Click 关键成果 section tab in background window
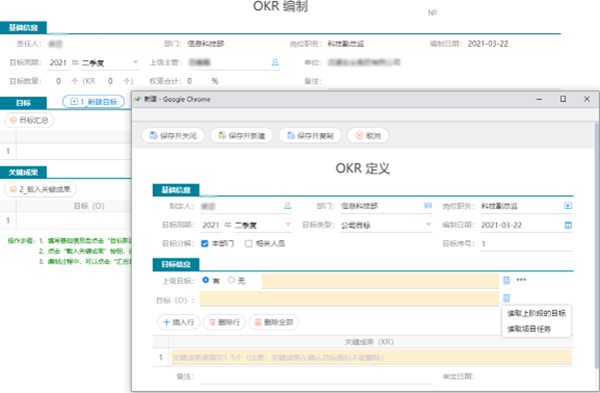The width and height of the screenshot is (600, 393). click(x=23, y=172)
